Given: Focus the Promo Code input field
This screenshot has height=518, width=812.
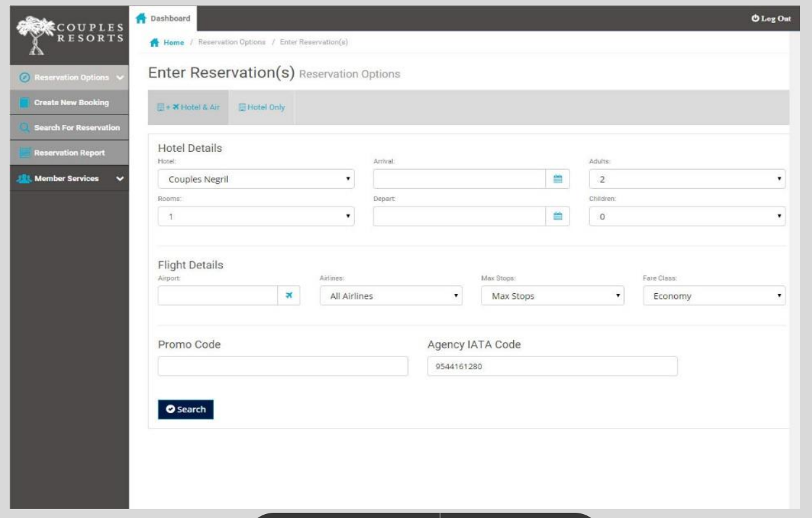Looking at the screenshot, I should click(x=283, y=366).
